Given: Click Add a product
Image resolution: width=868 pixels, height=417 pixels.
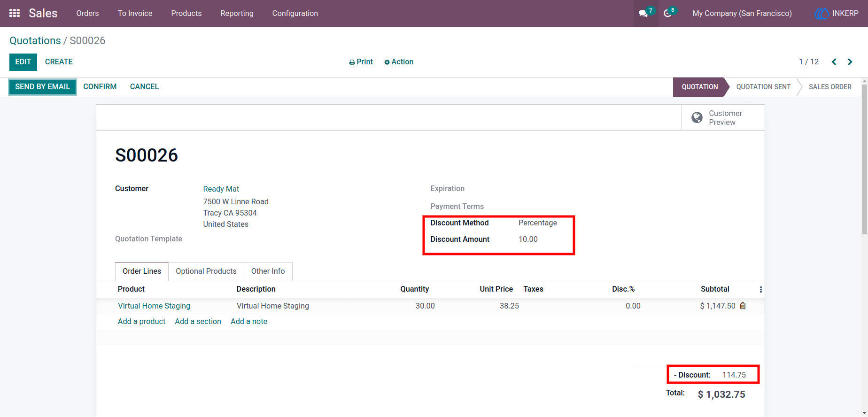Looking at the screenshot, I should (x=141, y=322).
